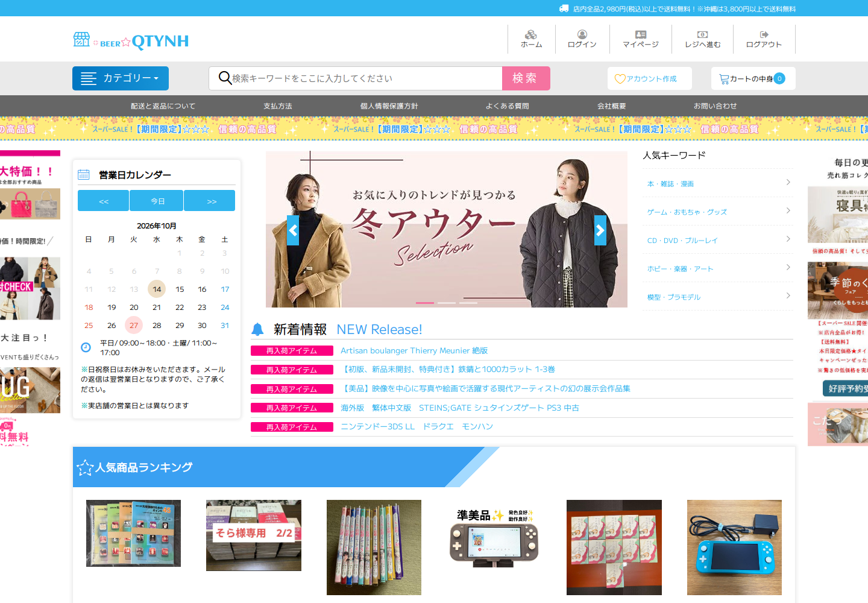Click the 検索 search button
868x603 pixels.
click(526, 78)
